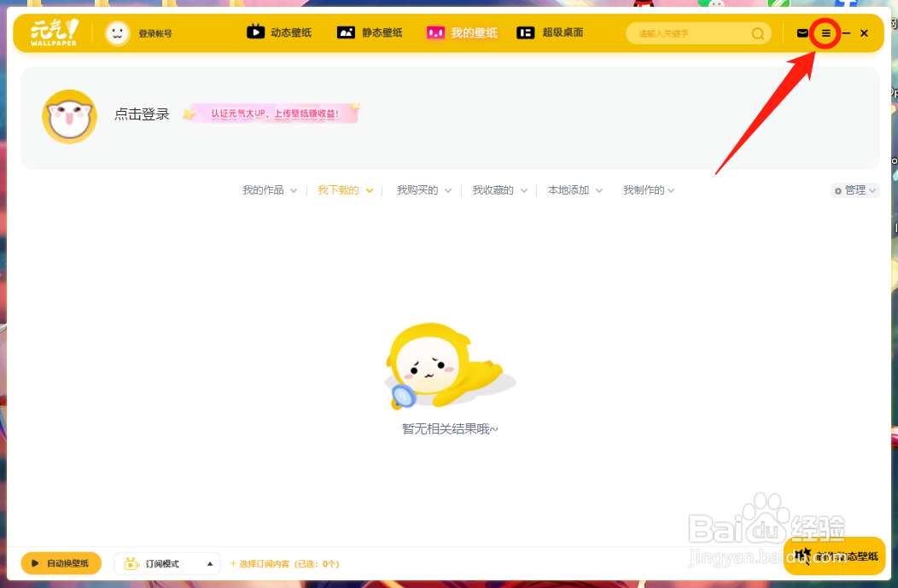Click the 点击登录 link
The width and height of the screenshot is (898, 588).
[142, 114]
